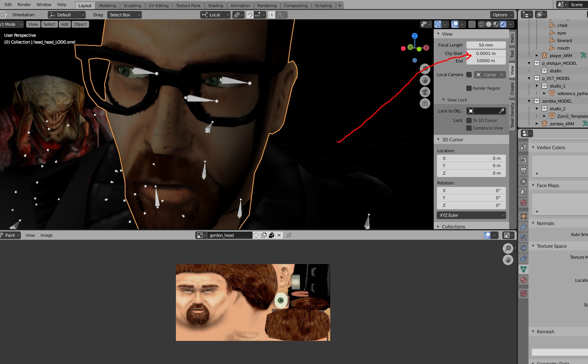Viewport: 588px width, 364px height.
Task: Open the Material properties tab
Action: (x=524, y=280)
